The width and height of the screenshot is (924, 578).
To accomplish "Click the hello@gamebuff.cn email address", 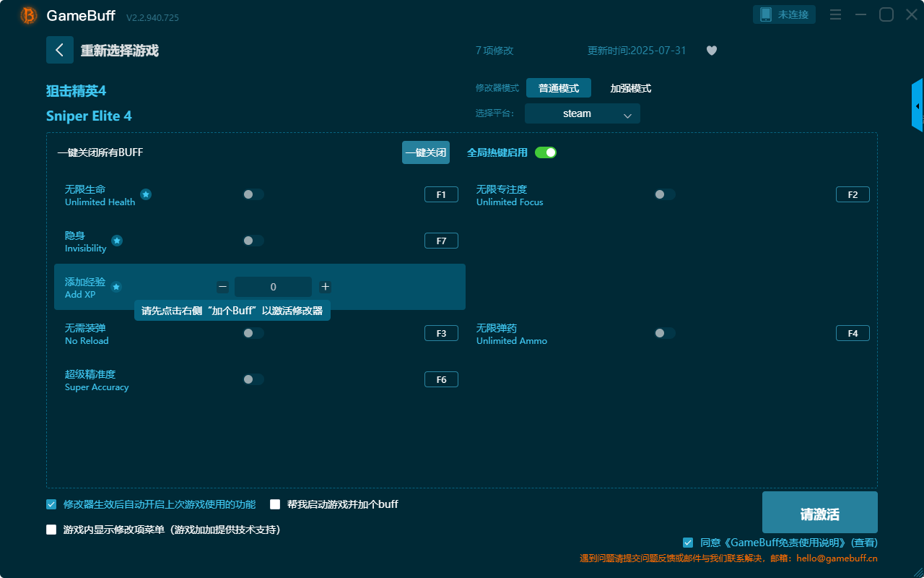I will pyautogui.click(x=837, y=558).
